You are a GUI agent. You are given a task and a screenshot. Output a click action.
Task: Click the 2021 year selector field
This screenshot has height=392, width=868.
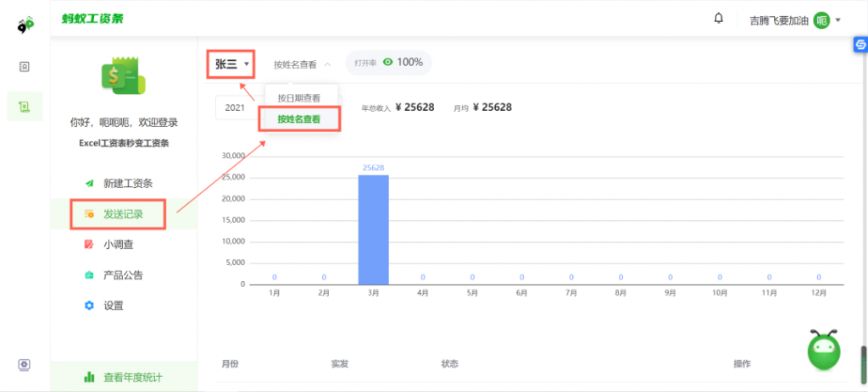[233, 108]
